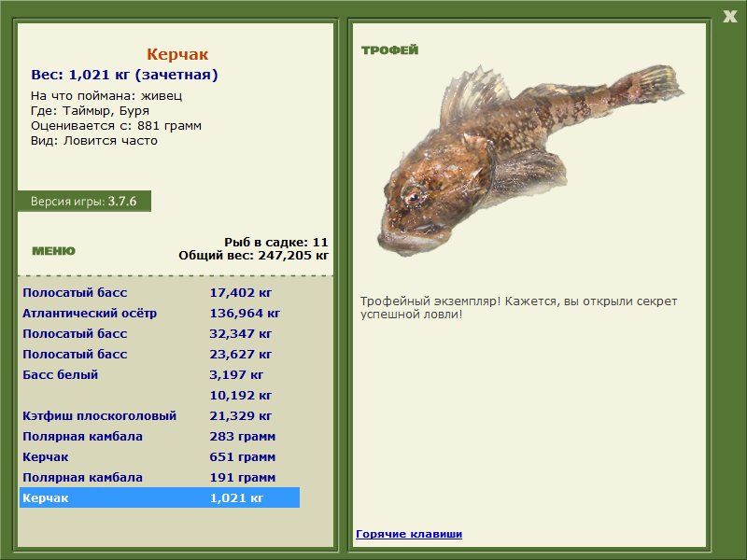The width and height of the screenshot is (747, 560).
Task: Click the Керчак title at top
Action: 177,54
